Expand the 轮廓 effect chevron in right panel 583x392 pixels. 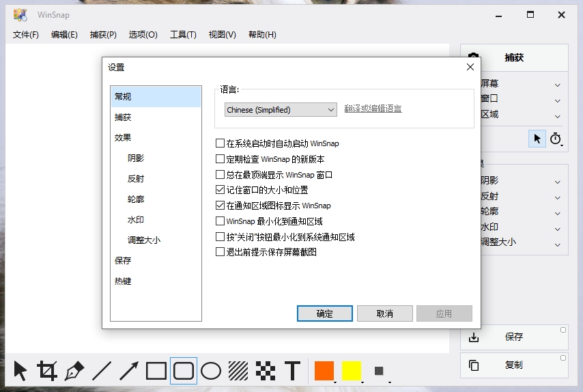[x=557, y=214]
